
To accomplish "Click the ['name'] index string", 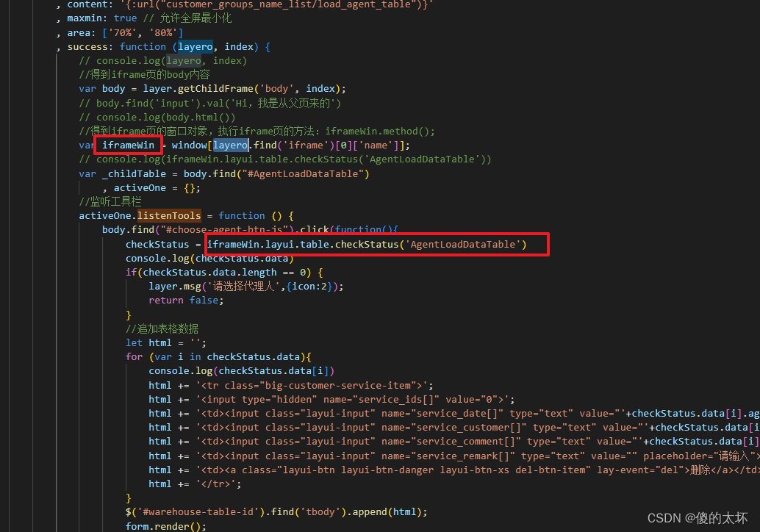I will (x=376, y=145).
